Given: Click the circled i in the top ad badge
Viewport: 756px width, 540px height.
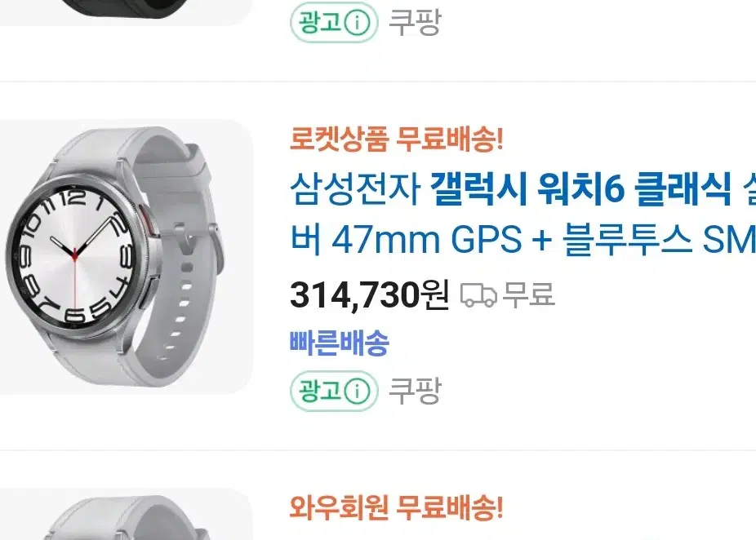Looking at the screenshot, I should [358, 22].
